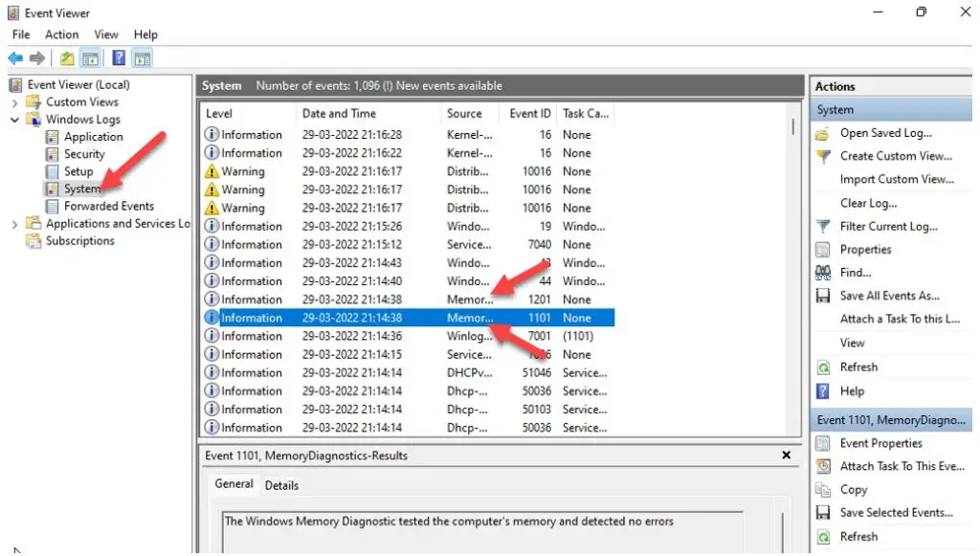Toggle the Show/Hide Action Pane toolbar icon
Image resolution: width=980 pixels, height=556 pixels.
[x=143, y=58]
